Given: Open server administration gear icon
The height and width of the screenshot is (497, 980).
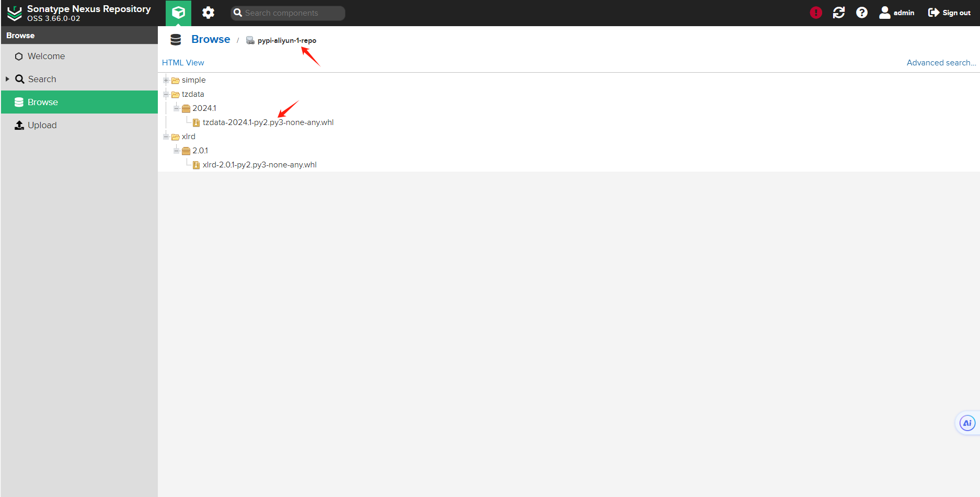Looking at the screenshot, I should [208, 13].
